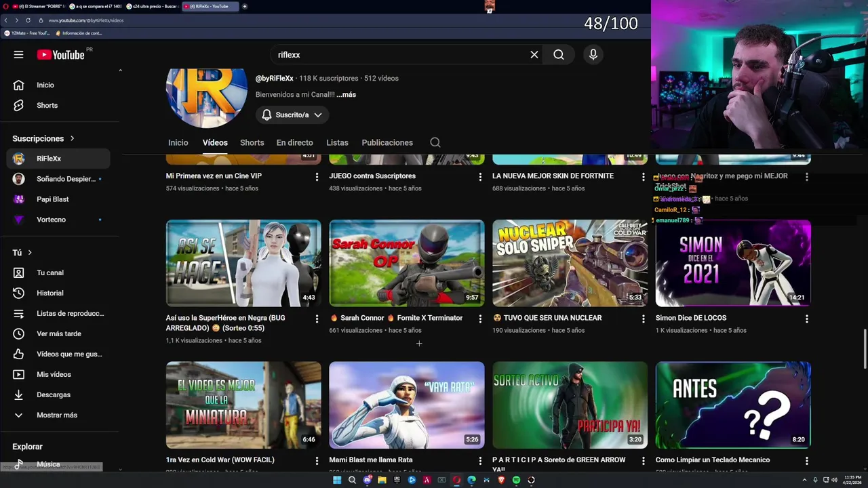The image size is (868, 488).
Task: Open options for LA NUEVA MEJOR SKIN DE FORTNITE
Action: click(x=644, y=177)
